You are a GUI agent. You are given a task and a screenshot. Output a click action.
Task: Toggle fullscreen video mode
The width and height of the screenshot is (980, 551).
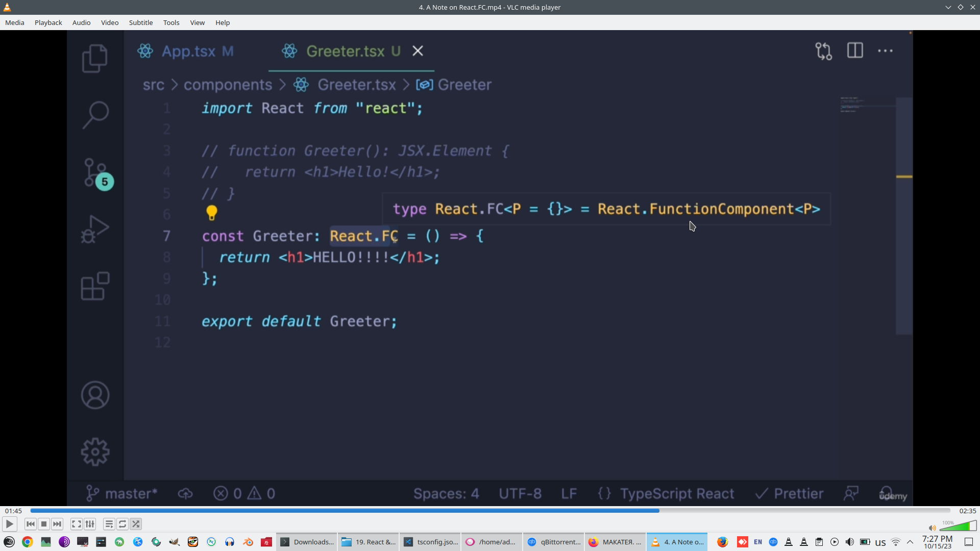(76, 524)
